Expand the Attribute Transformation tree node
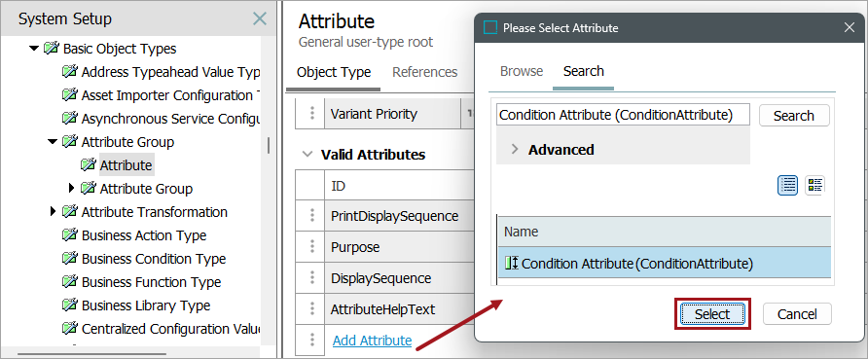 pyautogui.click(x=54, y=211)
